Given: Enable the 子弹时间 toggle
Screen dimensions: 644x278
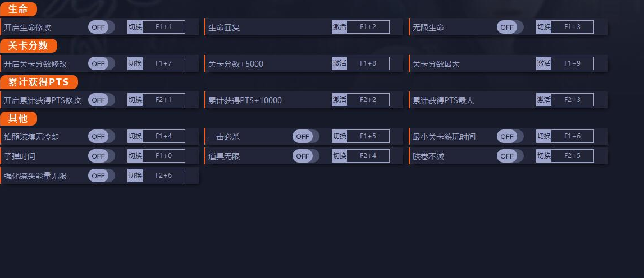Looking at the screenshot, I should click(x=101, y=156).
